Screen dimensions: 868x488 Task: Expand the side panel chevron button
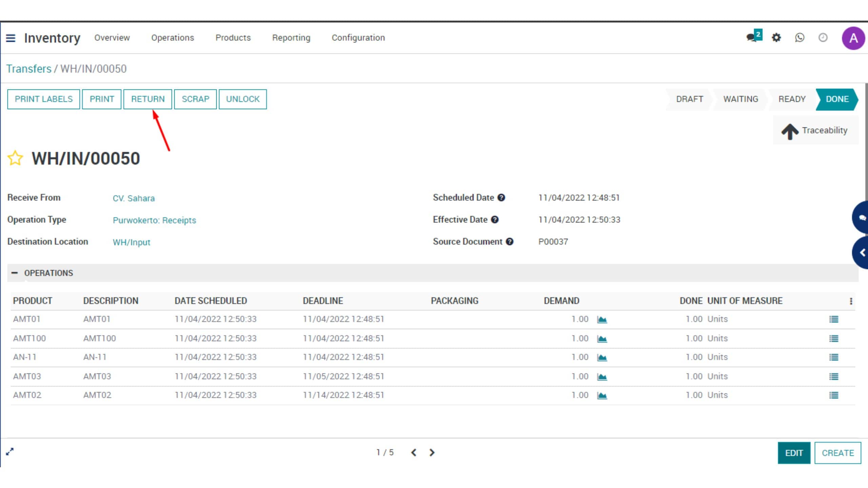(x=861, y=253)
